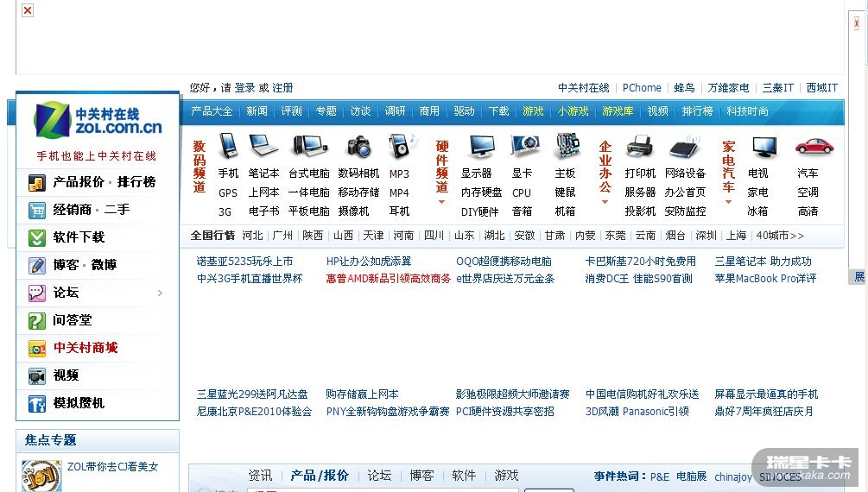Open 科技时尚 in navigation bar

coord(747,111)
